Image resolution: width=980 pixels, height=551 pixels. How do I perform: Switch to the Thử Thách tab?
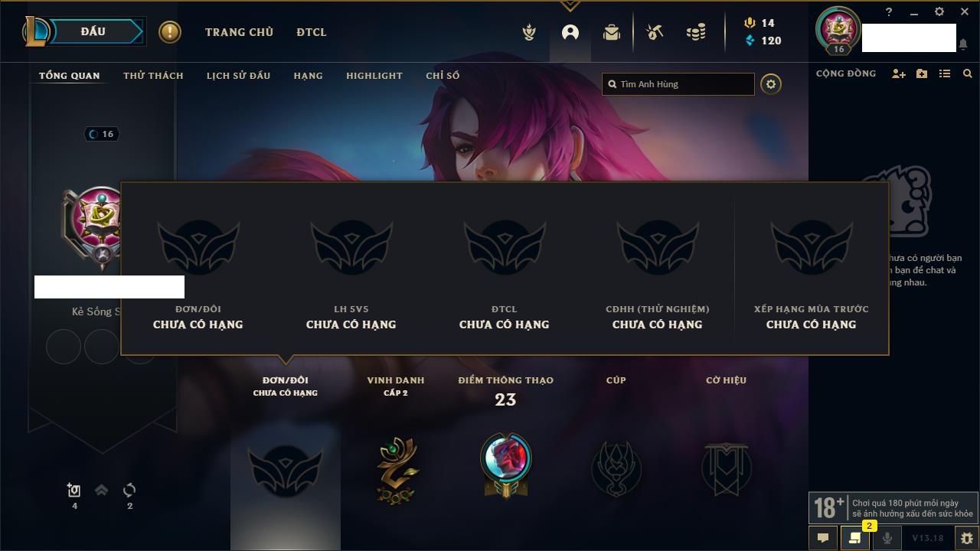pos(153,76)
